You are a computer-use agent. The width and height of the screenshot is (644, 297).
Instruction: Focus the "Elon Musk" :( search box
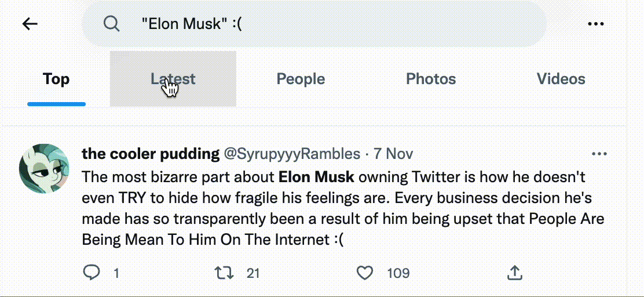pyautogui.click(x=324, y=24)
